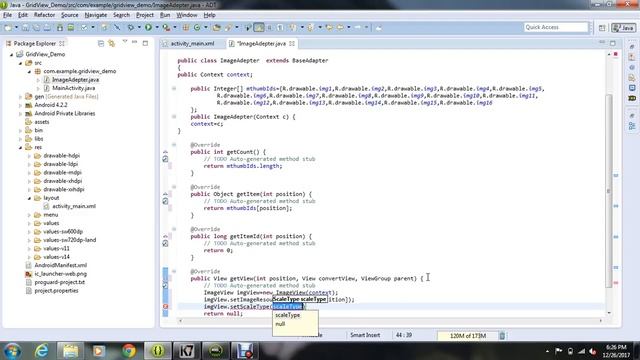Image resolution: width=640 pixels, height=360 pixels.
Task: Toggle fold marker beside mthumbIds array
Action: (174, 88)
